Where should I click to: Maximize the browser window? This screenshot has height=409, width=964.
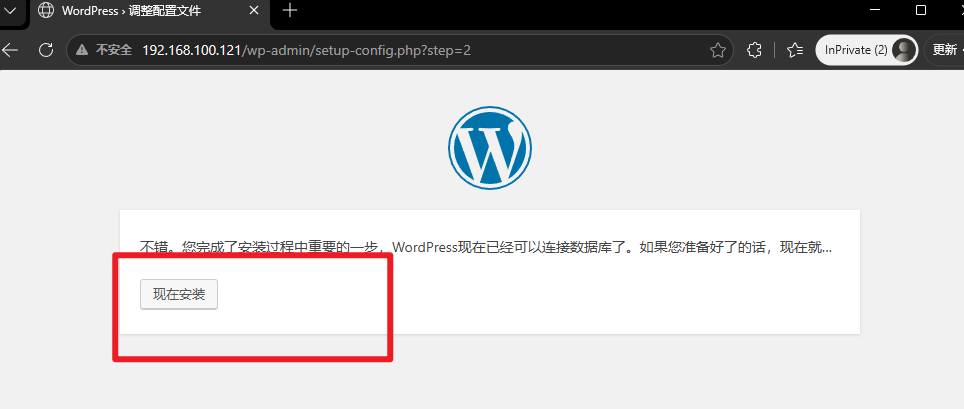pos(920,10)
